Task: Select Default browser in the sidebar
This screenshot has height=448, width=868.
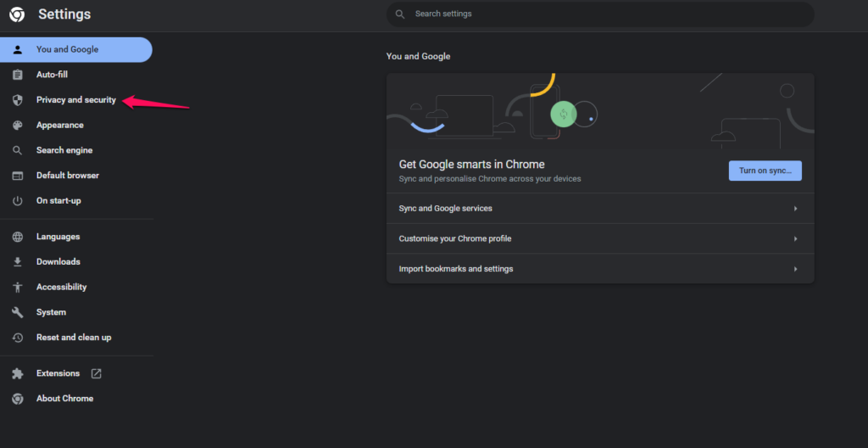Action: (68, 176)
